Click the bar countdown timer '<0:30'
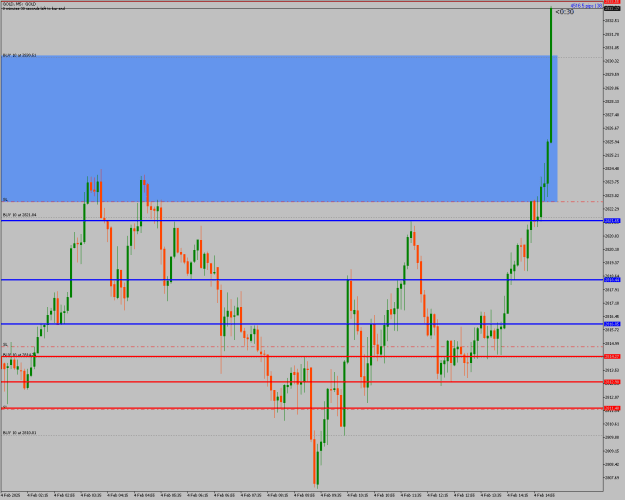Image resolution: width=625 pixels, height=500 pixels. coord(565,12)
